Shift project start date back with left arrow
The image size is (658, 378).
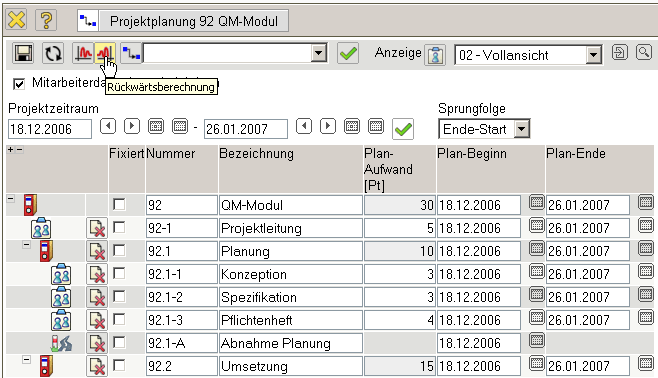click(108, 126)
